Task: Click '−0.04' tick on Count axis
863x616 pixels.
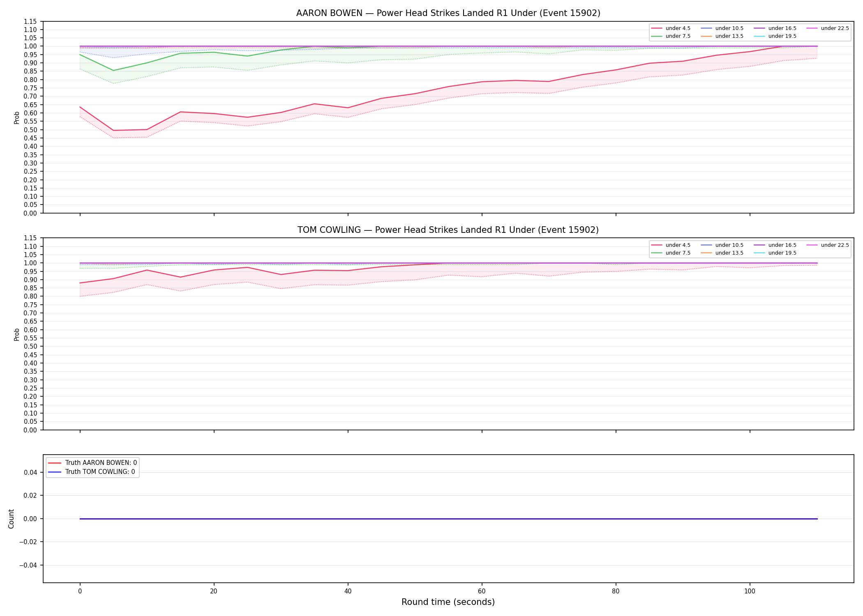Action: pos(28,565)
